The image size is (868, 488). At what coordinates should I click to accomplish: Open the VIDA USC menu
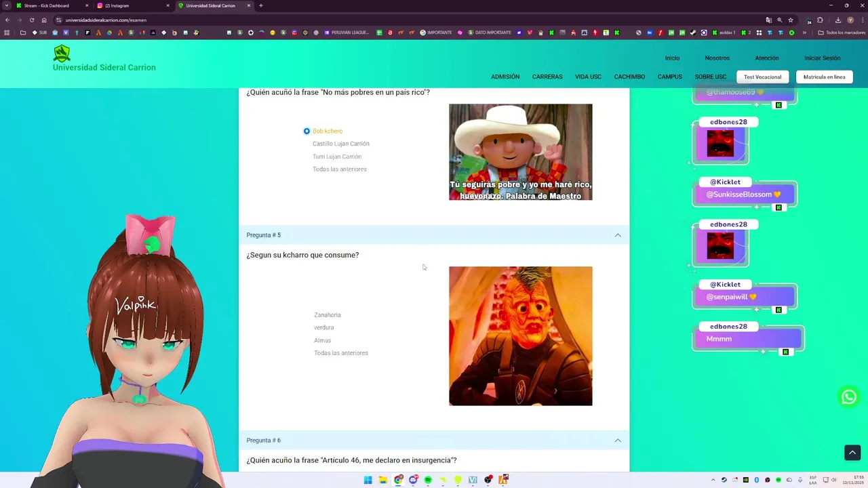click(588, 77)
